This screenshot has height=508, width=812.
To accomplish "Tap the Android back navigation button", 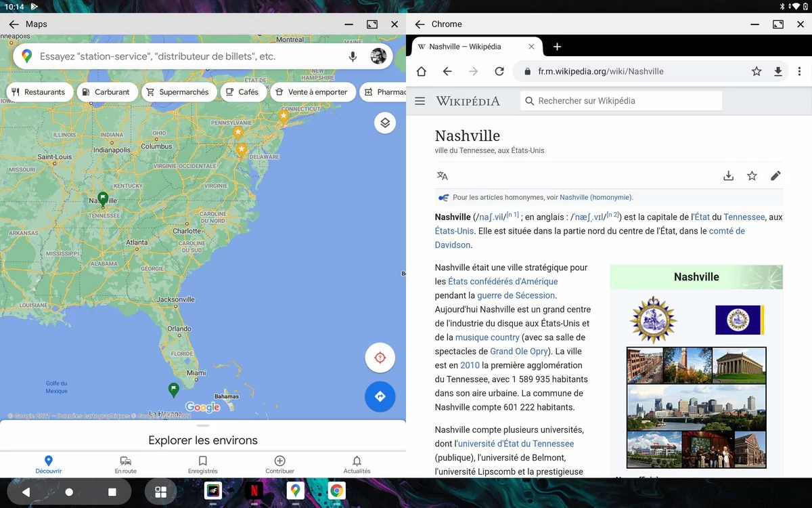I will pyautogui.click(x=26, y=492).
